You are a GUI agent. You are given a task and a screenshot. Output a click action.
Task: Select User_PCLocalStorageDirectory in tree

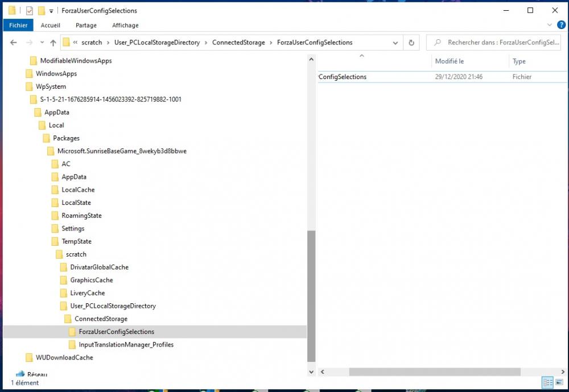pyautogui.click(x=113, y=306)
